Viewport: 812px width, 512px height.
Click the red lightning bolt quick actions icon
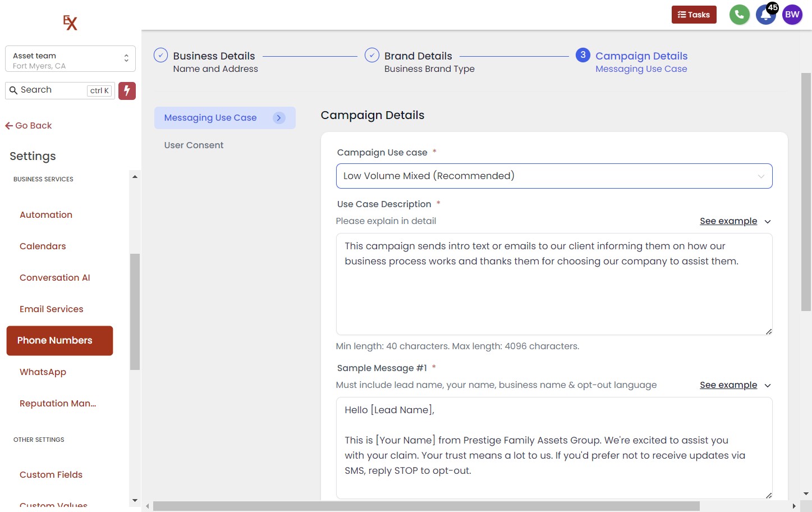click(x=127, y=90)
